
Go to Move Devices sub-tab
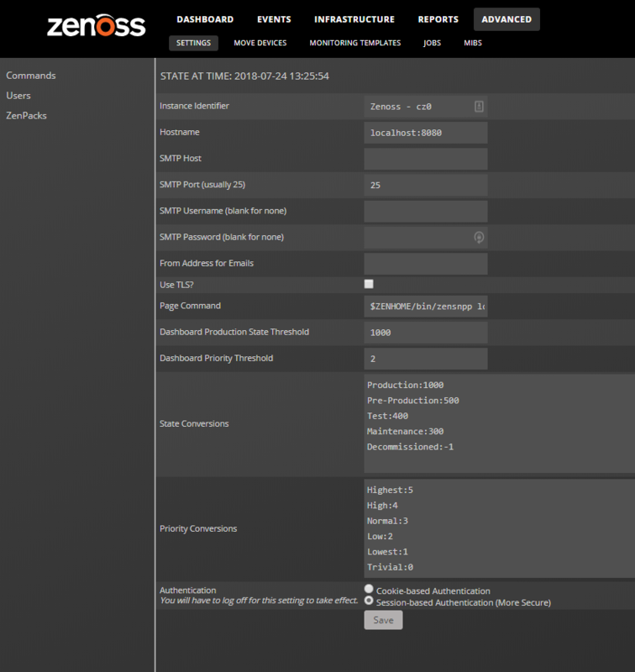(260, 43)
